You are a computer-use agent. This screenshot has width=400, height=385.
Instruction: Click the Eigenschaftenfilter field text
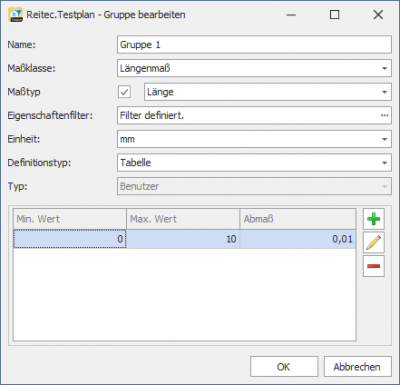152,115
